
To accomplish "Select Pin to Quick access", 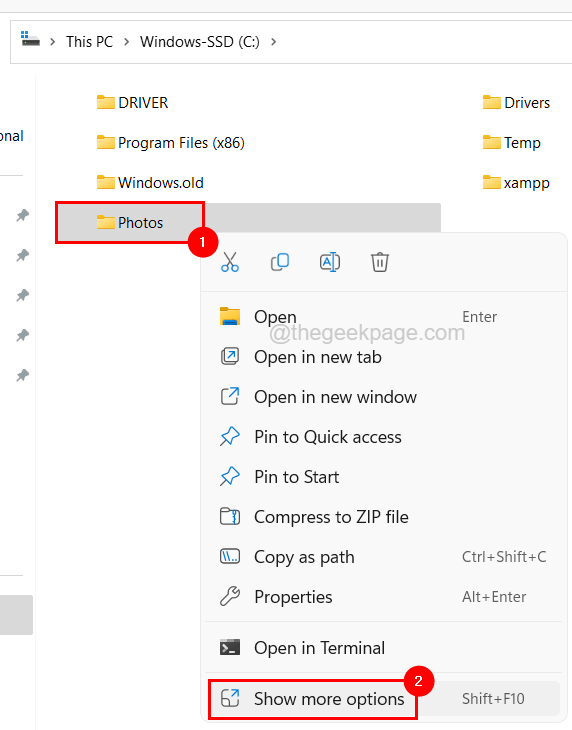I will click(382, 437).
